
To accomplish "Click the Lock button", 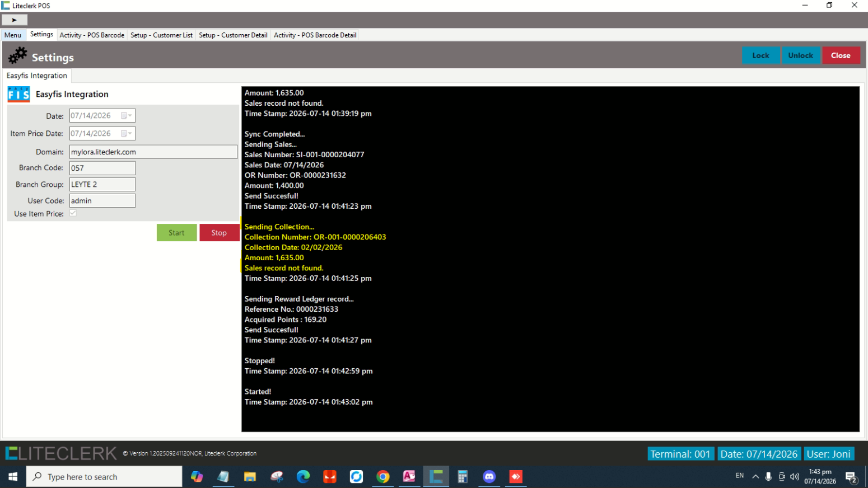I will coord(760,55).
